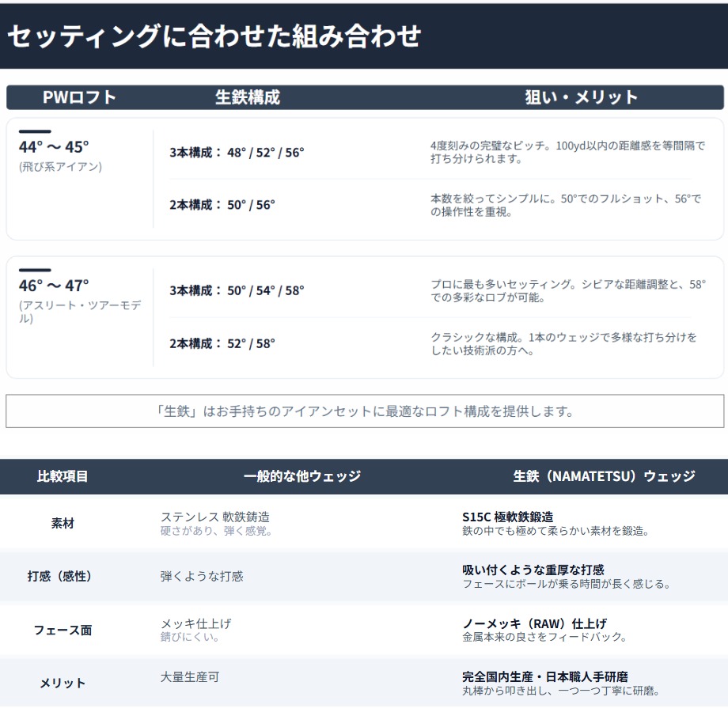
Task: Select the 3本構成 50°/54°/58° entry
Action: coord(237,290)
